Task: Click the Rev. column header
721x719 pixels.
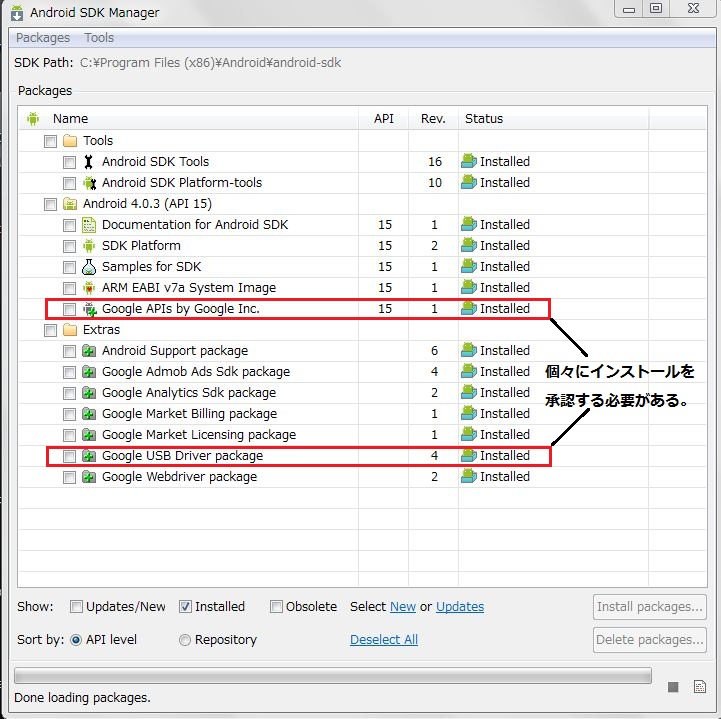Action: pos(433,119)
